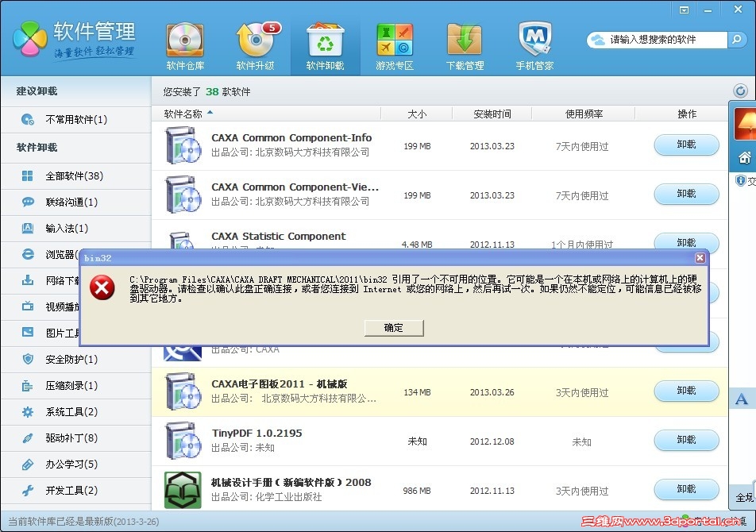
Task: Select 全部软件(38) category
Action: tap(75, 176)
